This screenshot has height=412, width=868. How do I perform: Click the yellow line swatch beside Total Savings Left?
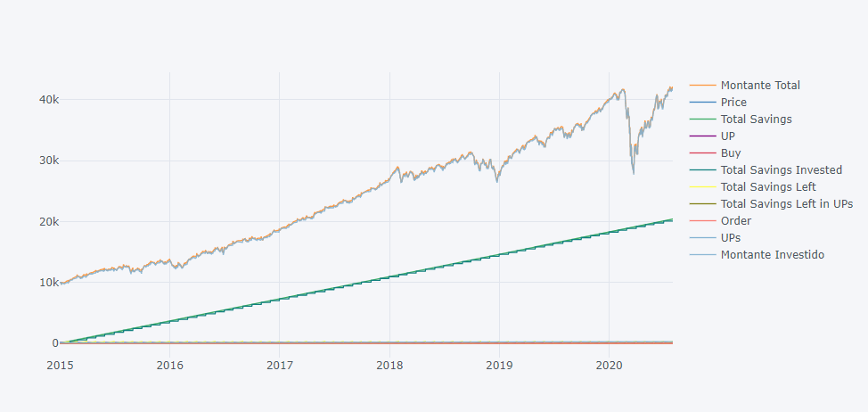pyautogui.click(x=702, y=187)
